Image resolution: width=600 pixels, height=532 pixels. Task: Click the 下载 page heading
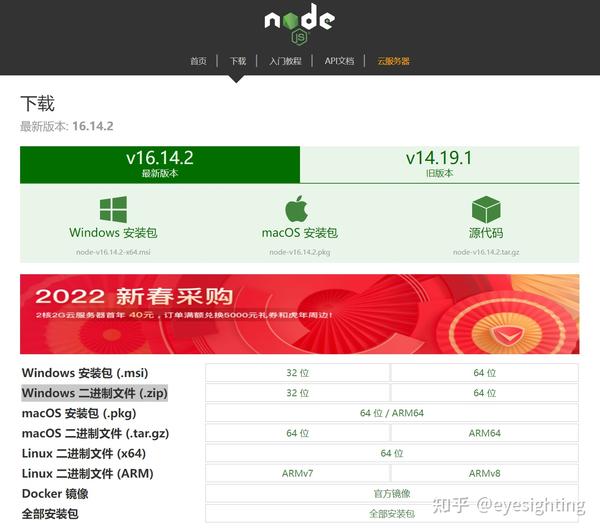[x=38, y=104]
